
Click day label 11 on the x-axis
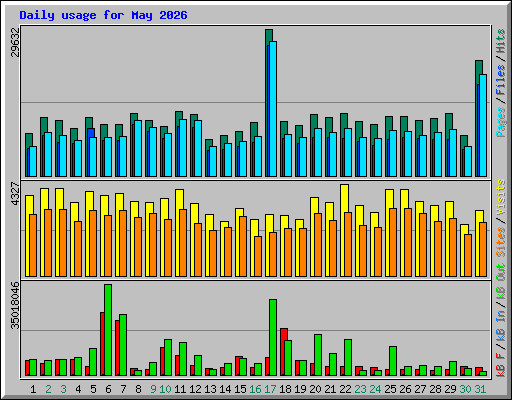pyautogui.click(x=180, y=389)
